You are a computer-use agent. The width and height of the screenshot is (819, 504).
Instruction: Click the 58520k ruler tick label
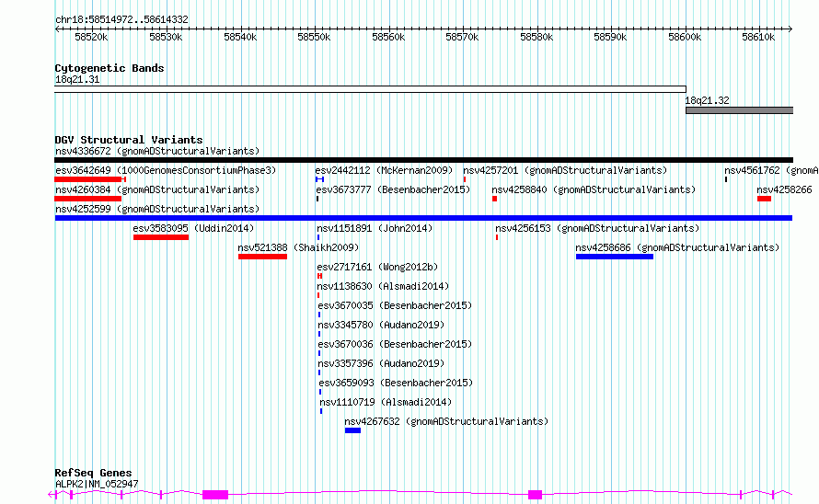point(91,38)
